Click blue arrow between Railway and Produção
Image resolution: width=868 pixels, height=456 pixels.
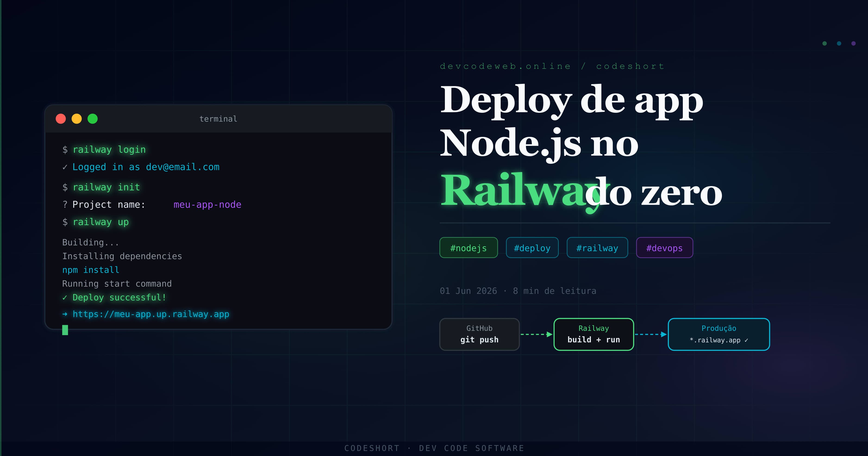tap(651, 334)
